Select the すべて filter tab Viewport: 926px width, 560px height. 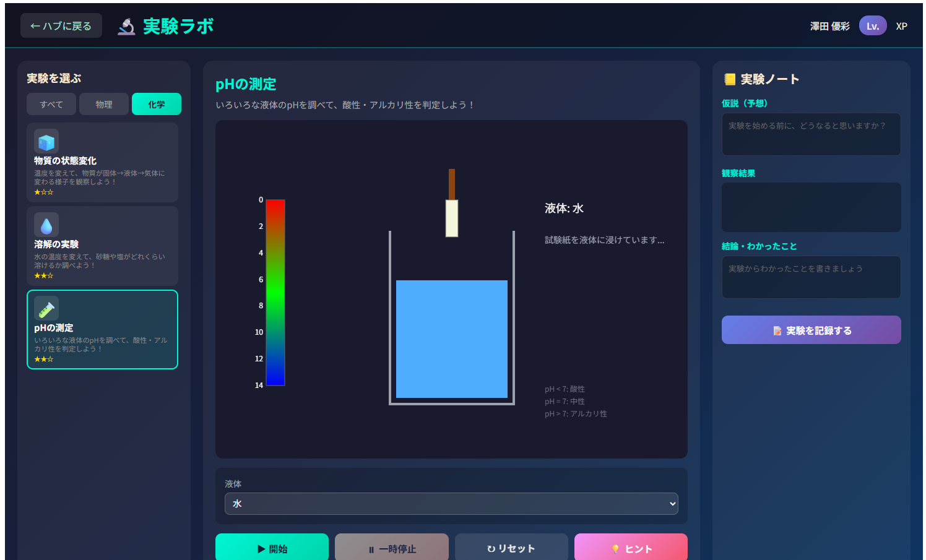[x=51, y=104]
